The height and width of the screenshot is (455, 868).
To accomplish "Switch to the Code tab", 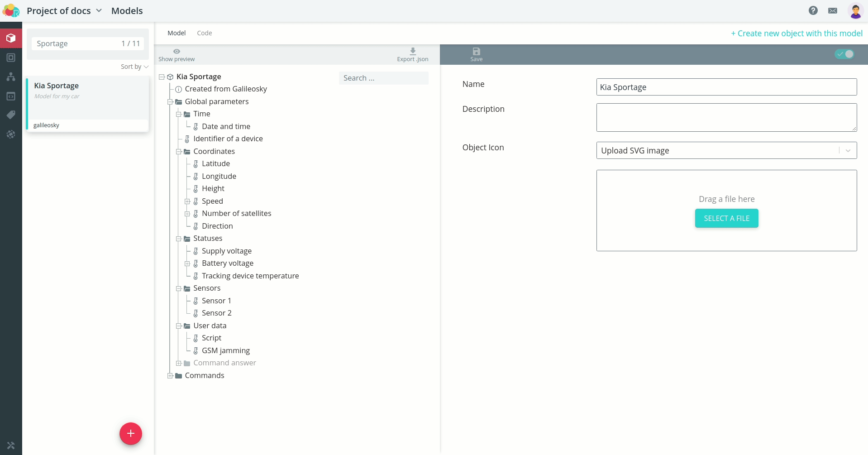I will (205, 33).
